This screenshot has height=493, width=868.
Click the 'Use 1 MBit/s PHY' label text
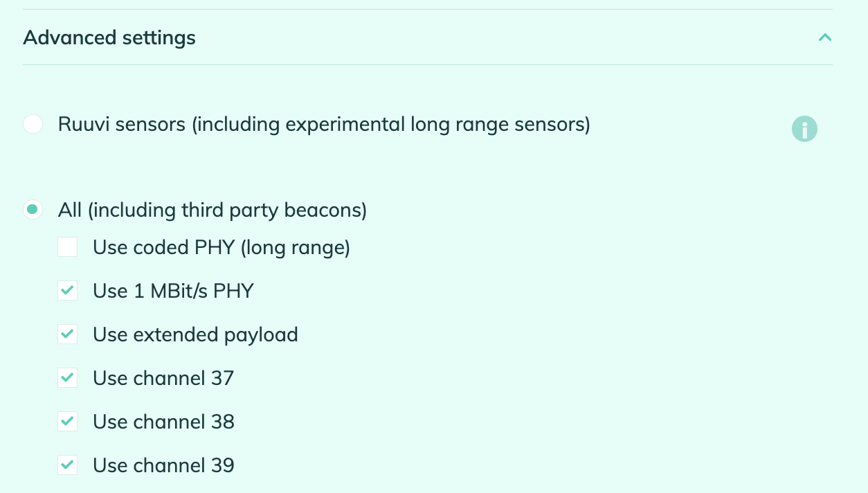click(x=173, y=291)
